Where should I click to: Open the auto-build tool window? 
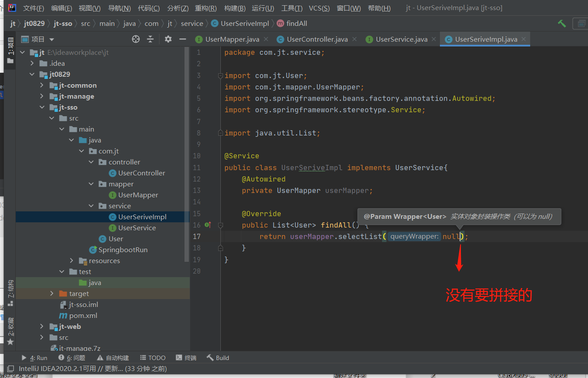tap(113, 358)
